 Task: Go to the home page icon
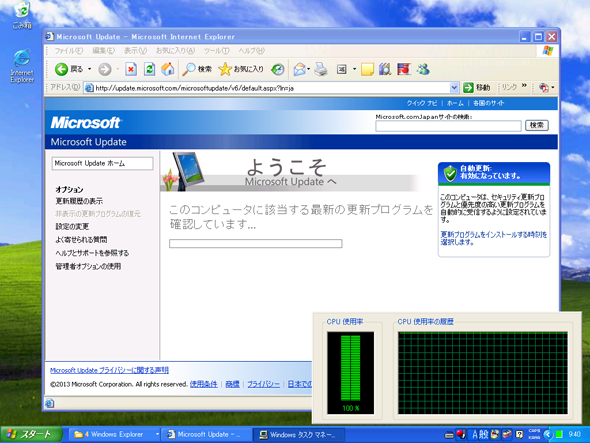[x=168, y=69]
